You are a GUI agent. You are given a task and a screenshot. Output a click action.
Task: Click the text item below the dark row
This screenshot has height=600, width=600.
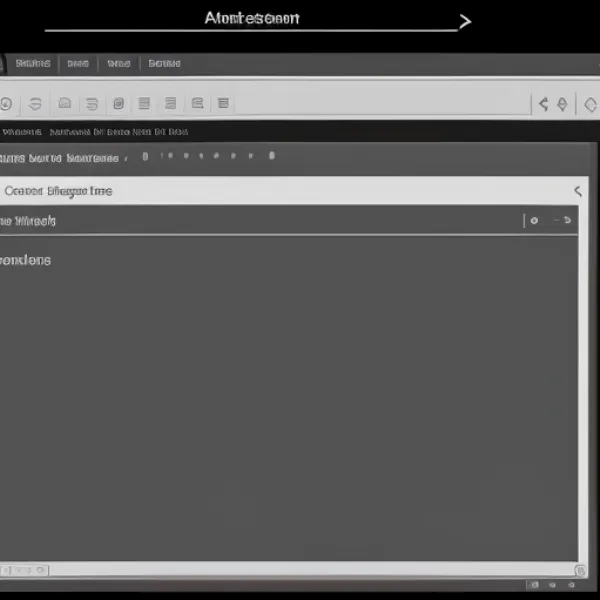tap(25, 260)
